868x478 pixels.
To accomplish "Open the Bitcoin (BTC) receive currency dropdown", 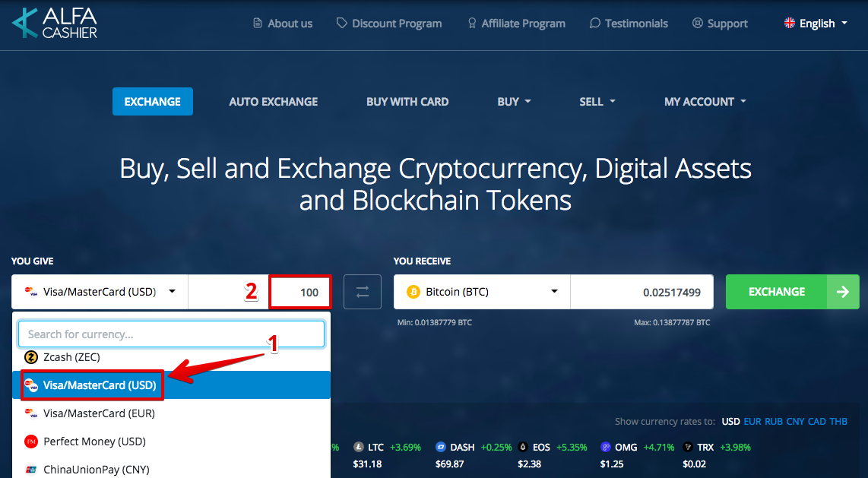I will (x=482, y=292).
